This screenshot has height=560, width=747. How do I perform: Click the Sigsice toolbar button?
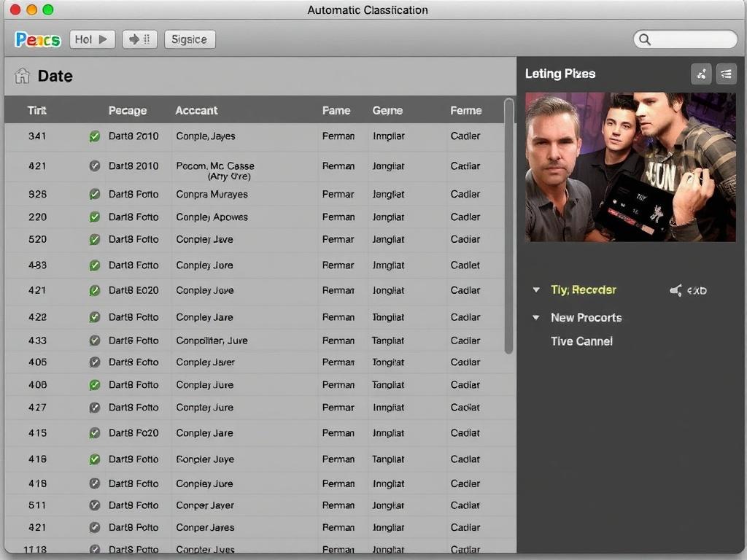190,39
